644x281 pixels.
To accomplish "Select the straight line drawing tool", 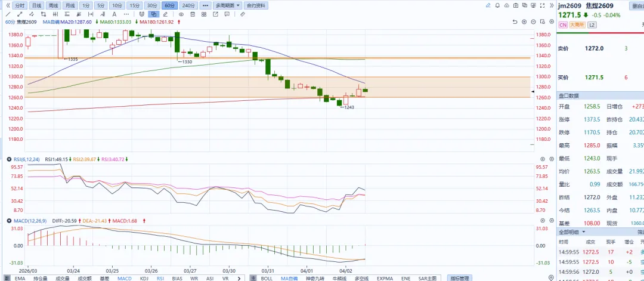I will (8, 14).
